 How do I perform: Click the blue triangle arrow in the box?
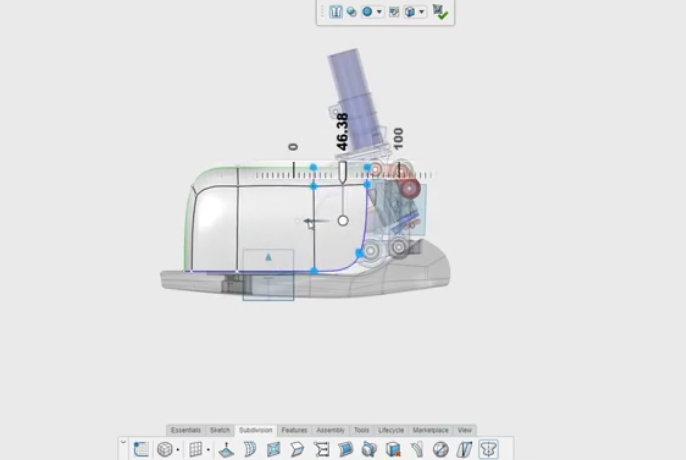268,257
